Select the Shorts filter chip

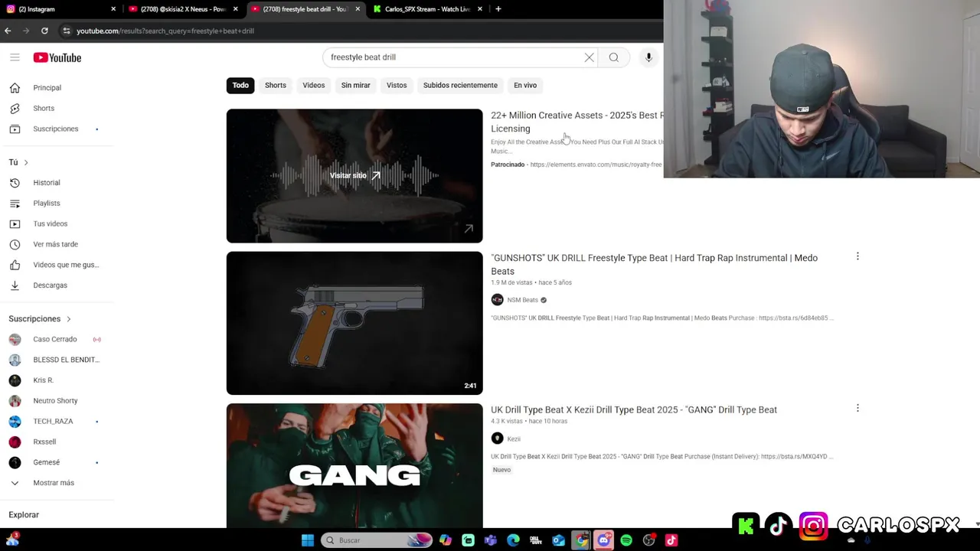[276, 85]
